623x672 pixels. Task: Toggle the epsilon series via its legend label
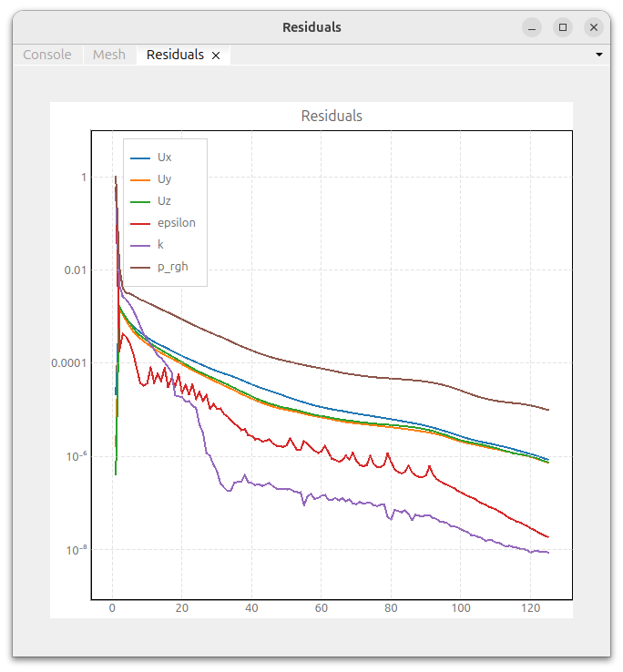pyautogui.click(x=176, y=223)
